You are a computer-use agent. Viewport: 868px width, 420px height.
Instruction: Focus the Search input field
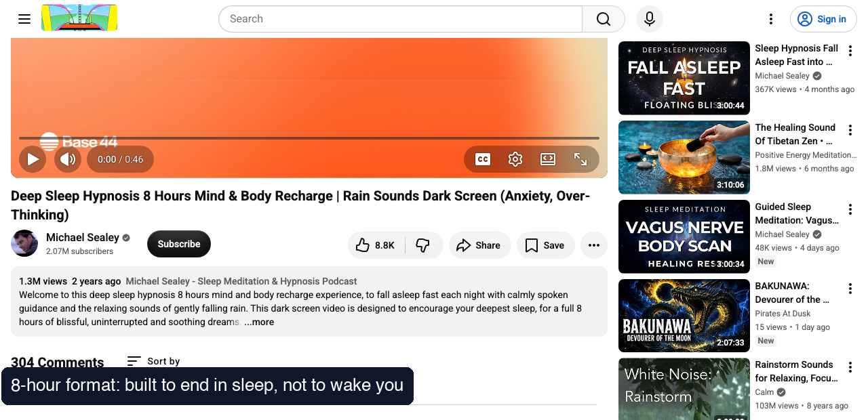pyautogui.click(x=400, y=19)
